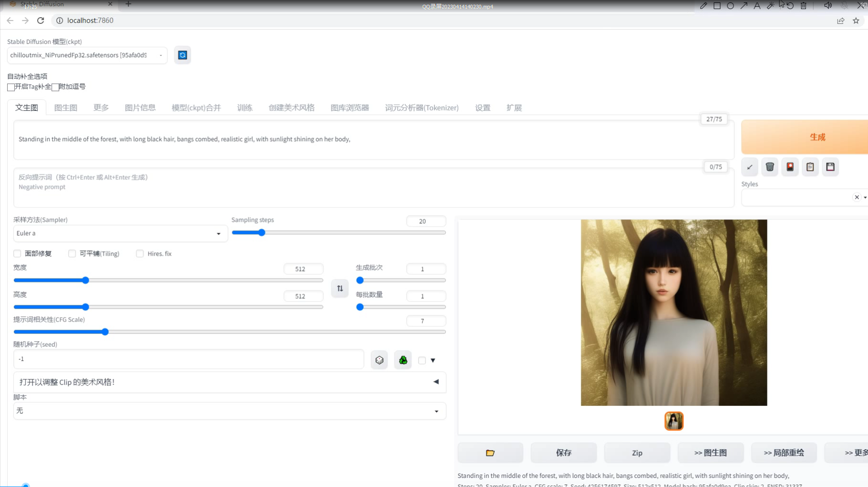868x487 pixels.
Task: Click the Zip button to download images
Action: [x=637, y=452]
